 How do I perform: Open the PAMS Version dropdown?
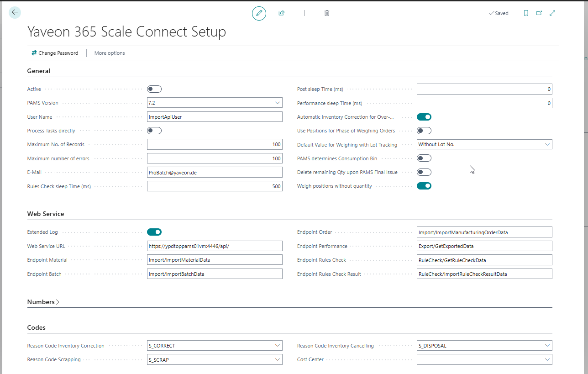coord(278,103)
